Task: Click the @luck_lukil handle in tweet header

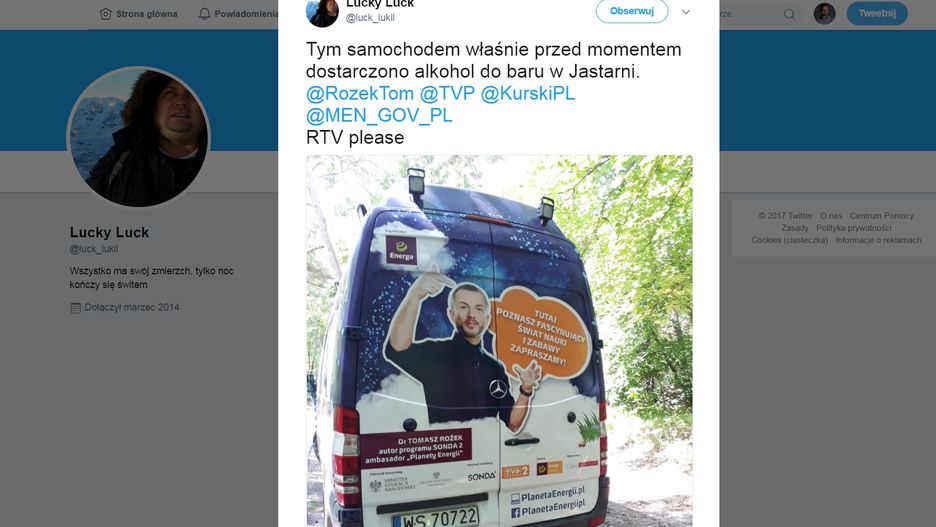Action: point(370,18)
